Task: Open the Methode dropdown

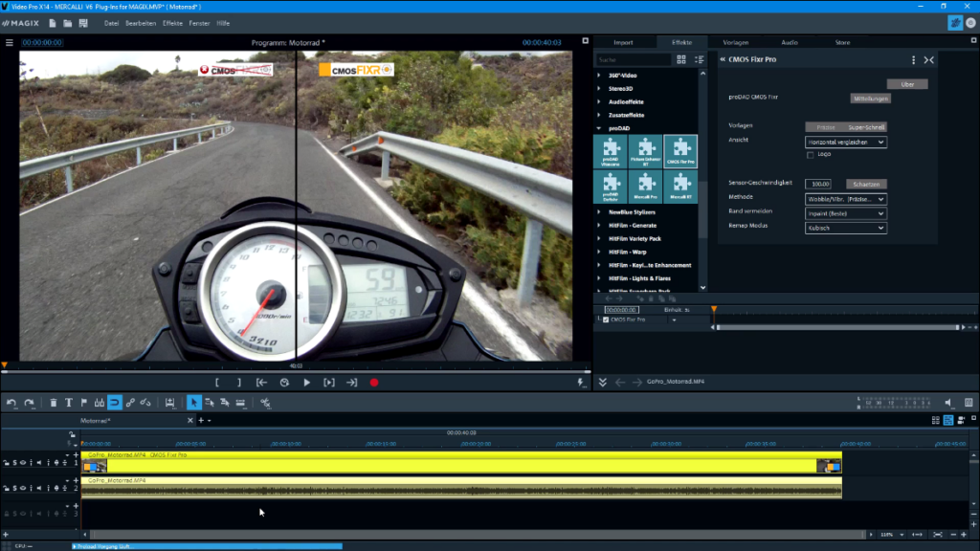Action: 846,199
